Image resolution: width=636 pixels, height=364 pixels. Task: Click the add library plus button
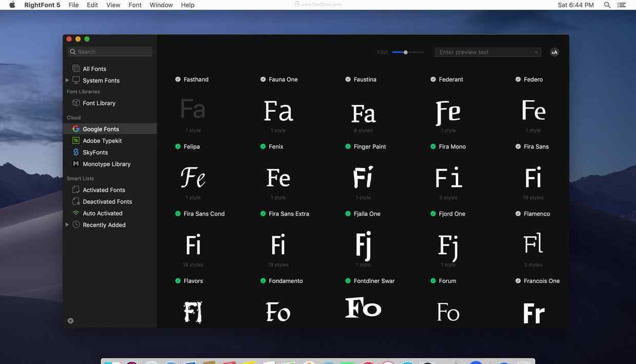point(71,321)
